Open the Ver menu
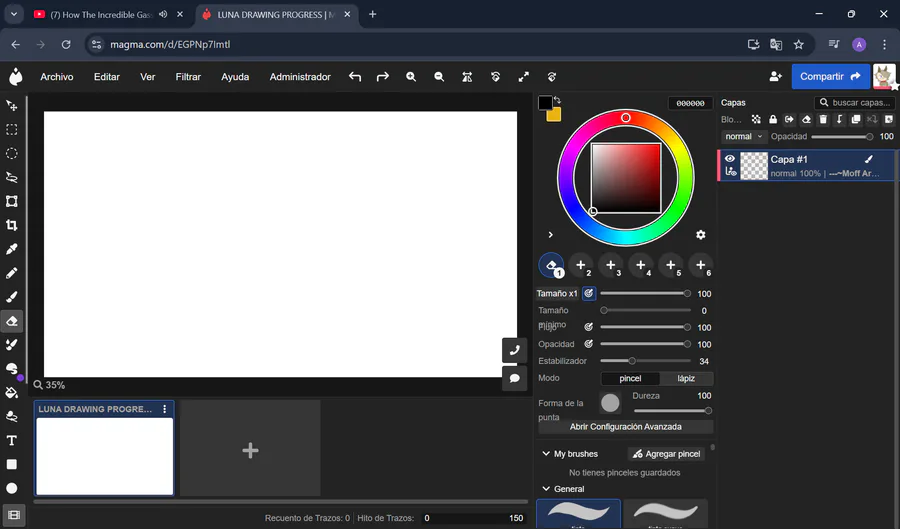The image size is (900, 529). pyautogui.click(x=148, y=77)
